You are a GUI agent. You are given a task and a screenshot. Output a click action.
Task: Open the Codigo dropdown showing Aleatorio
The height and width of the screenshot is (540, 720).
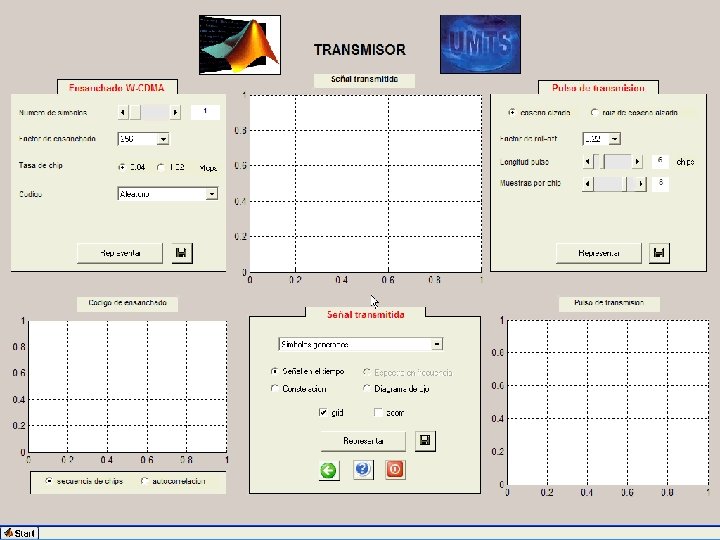(211, 194)
